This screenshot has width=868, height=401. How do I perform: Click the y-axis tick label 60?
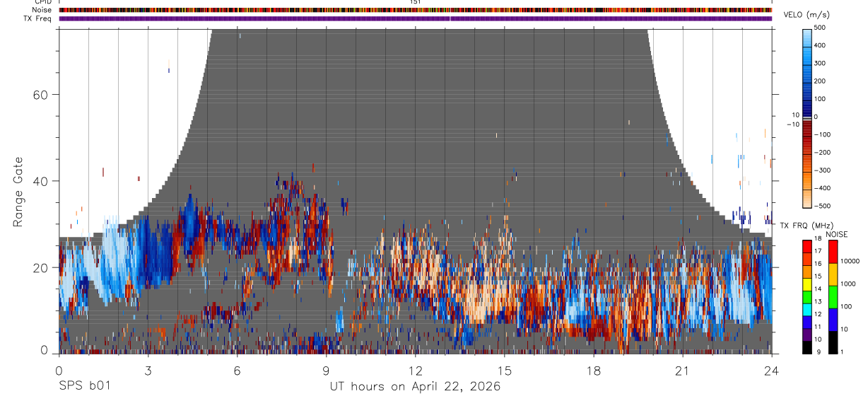click(x=42, y=95)
